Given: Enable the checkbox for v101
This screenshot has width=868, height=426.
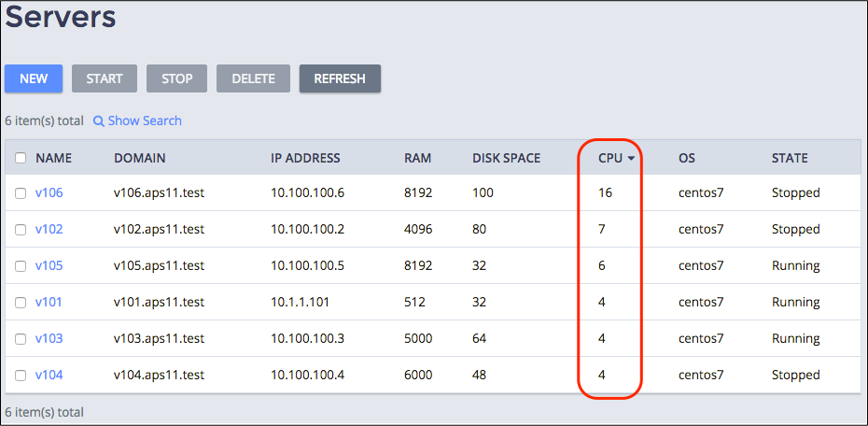Looking at the screenshot, I should pos(21,303).
